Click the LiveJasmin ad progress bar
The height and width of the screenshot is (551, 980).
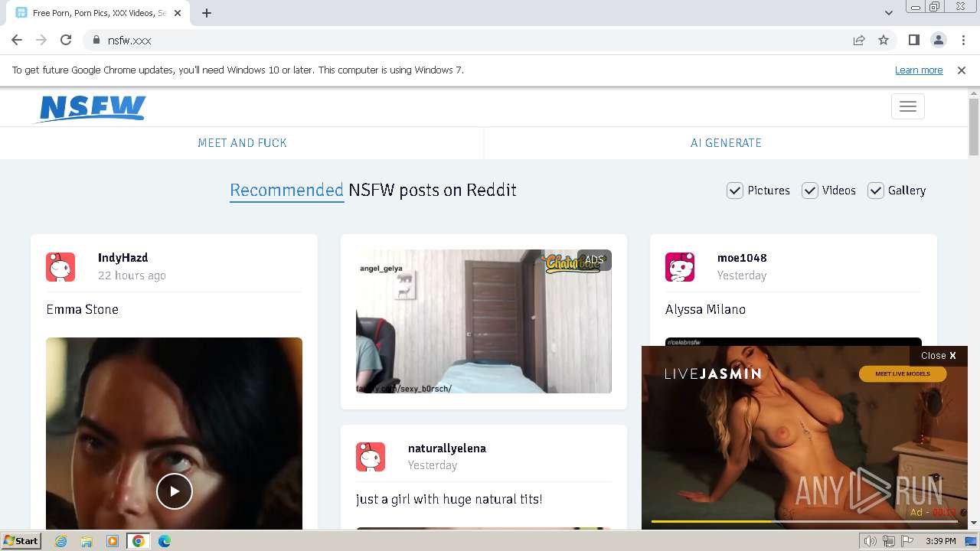point(804,522)
